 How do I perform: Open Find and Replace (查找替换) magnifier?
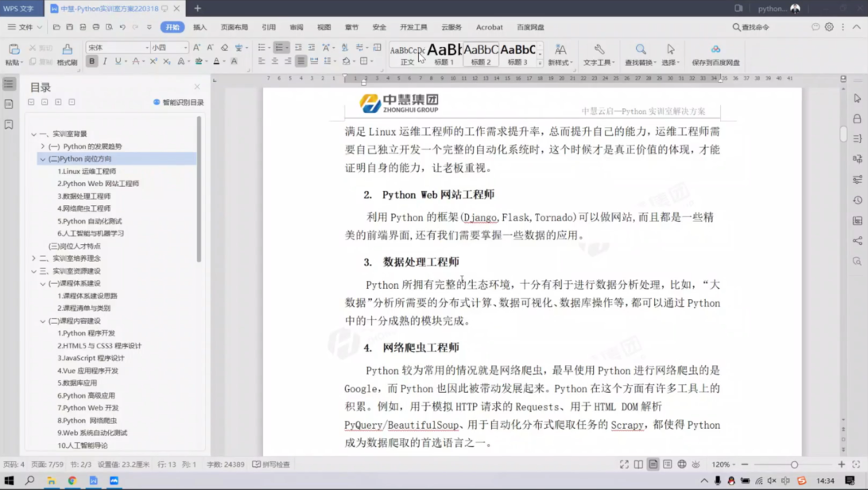coord(641,49)
